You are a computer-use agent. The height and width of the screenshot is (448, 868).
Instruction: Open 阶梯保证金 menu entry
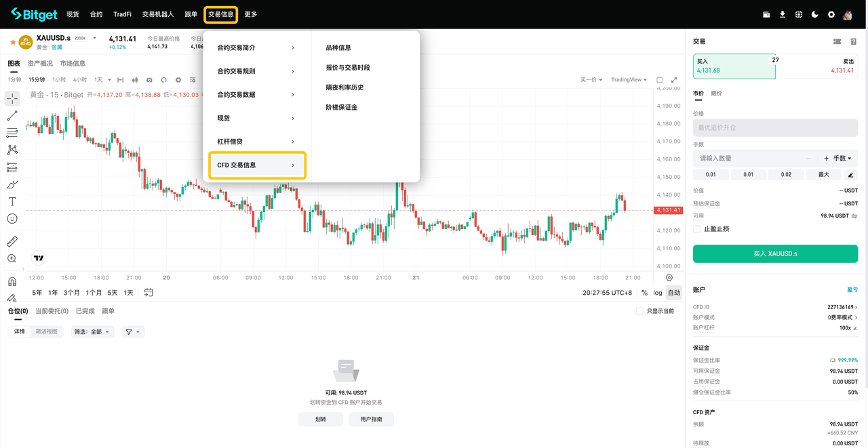click(341, 107)
